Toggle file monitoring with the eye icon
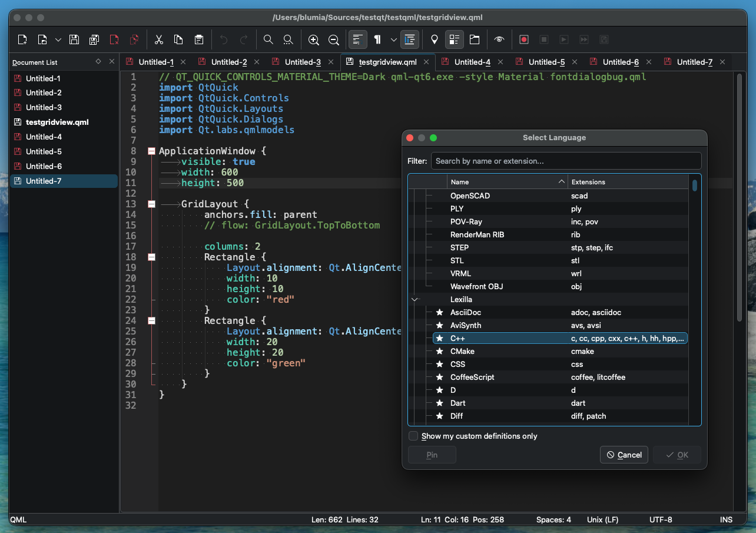The image size is (756, 533). pyautogui.click(x=499, y=39)
